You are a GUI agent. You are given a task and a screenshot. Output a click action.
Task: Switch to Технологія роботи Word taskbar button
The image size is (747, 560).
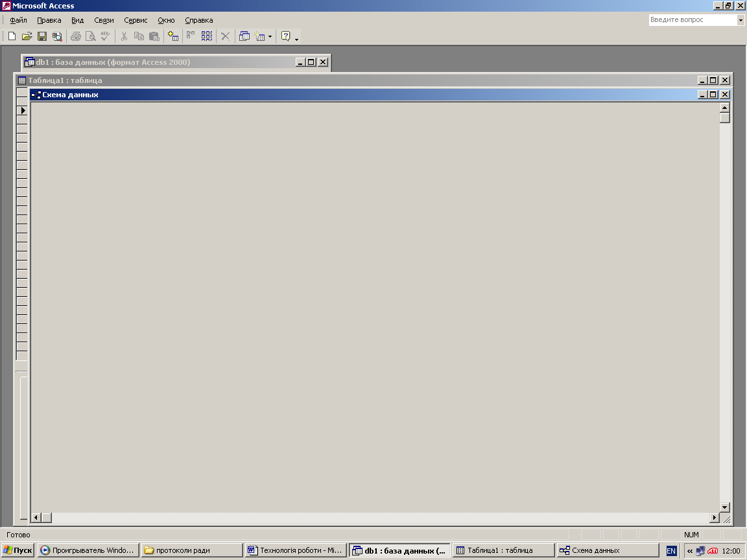pos(296,550)
